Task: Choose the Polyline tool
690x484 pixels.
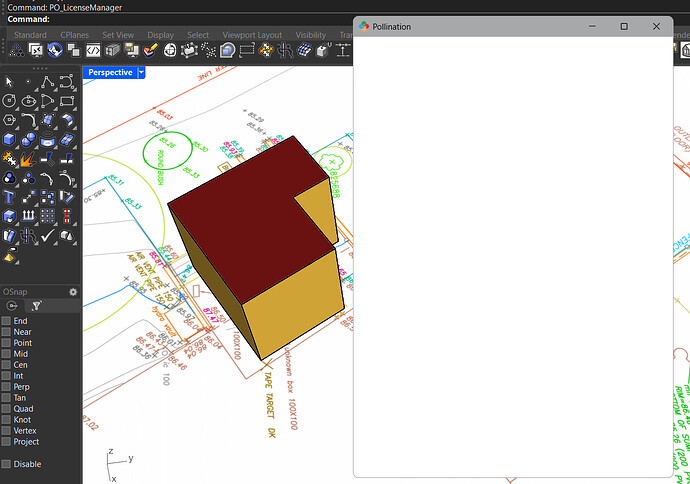Action: (x=47, y=82)
